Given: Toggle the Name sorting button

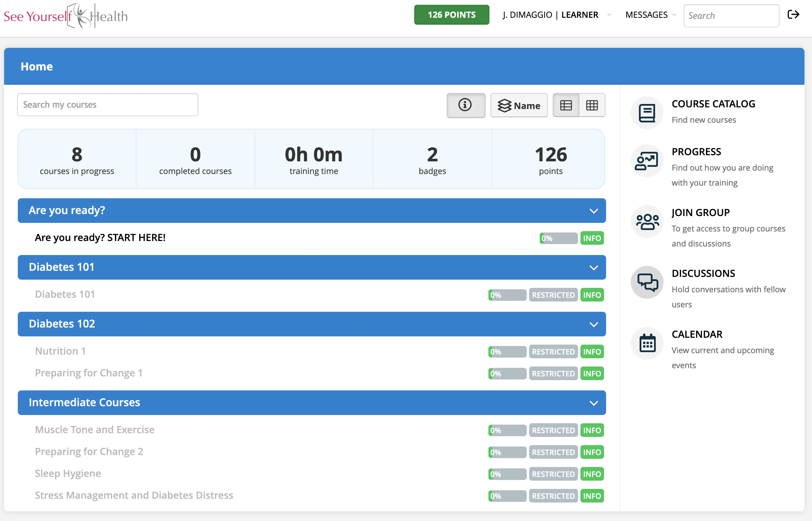Looking at the screenshot, I should click(x=519, y=105).
